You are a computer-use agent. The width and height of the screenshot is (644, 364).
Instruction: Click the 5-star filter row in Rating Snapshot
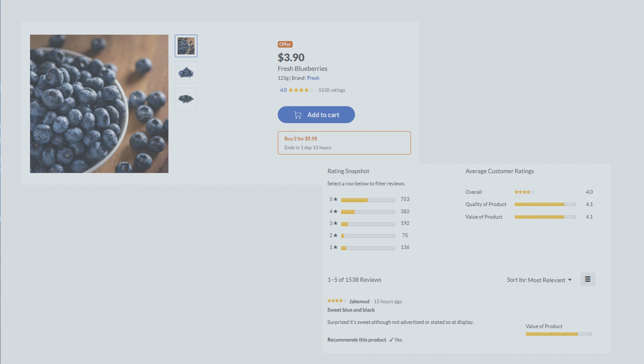[x=367, y=200]
